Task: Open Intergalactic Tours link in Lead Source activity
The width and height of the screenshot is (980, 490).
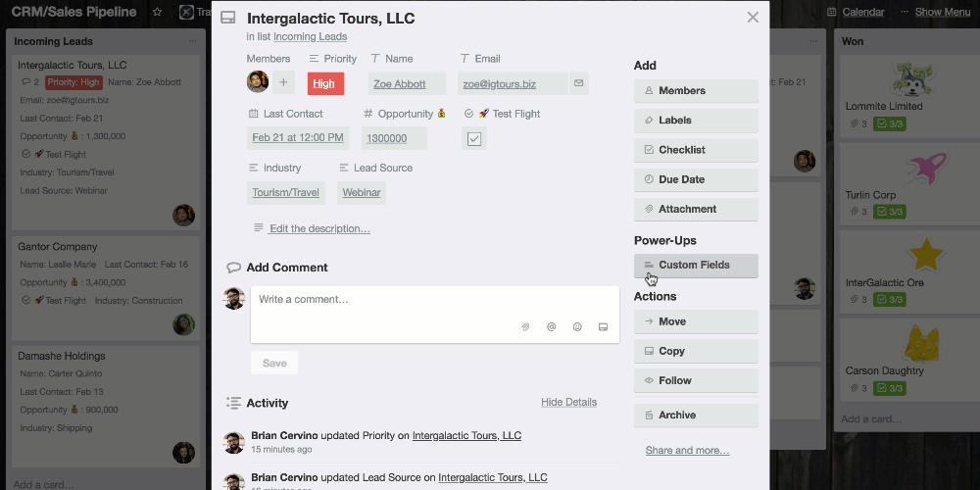Action: click(493, 477)
